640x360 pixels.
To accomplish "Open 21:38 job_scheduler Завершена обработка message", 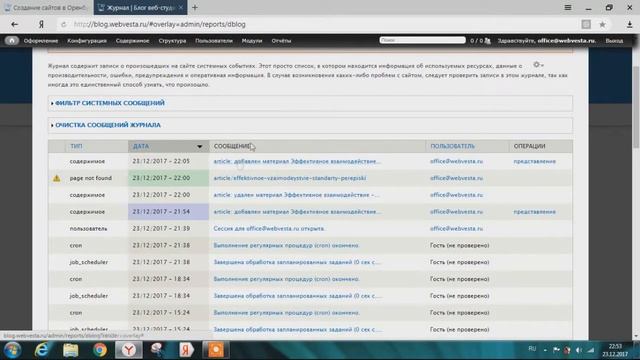I will click(x=298, y=262).
